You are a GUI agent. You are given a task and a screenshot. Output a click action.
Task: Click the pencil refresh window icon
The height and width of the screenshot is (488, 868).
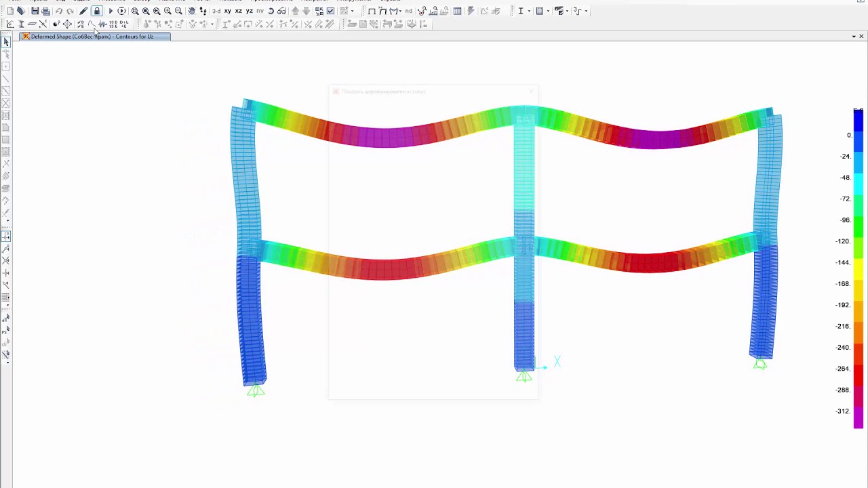pos(83,11)
